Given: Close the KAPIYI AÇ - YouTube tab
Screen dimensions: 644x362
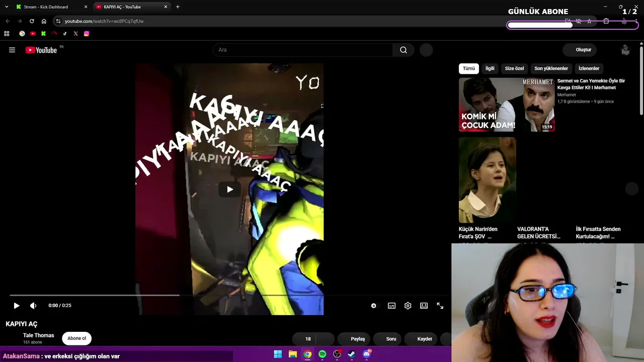Looking at the screenshot, I should tap(166, 7).
